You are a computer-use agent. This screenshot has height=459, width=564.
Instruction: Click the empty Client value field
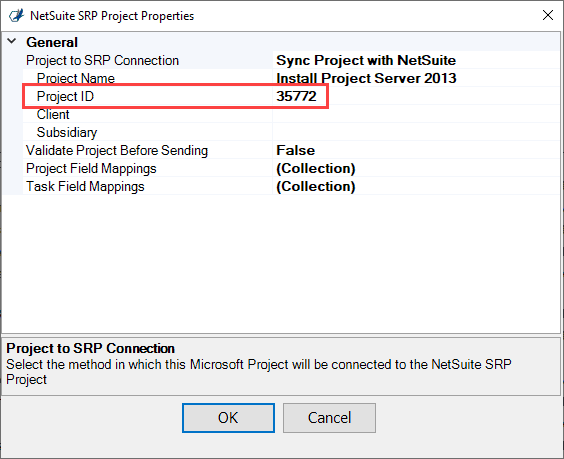pos(416,114)
